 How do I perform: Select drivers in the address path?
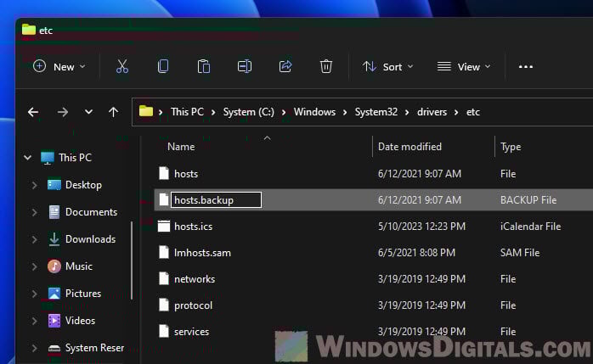point(432,112)
